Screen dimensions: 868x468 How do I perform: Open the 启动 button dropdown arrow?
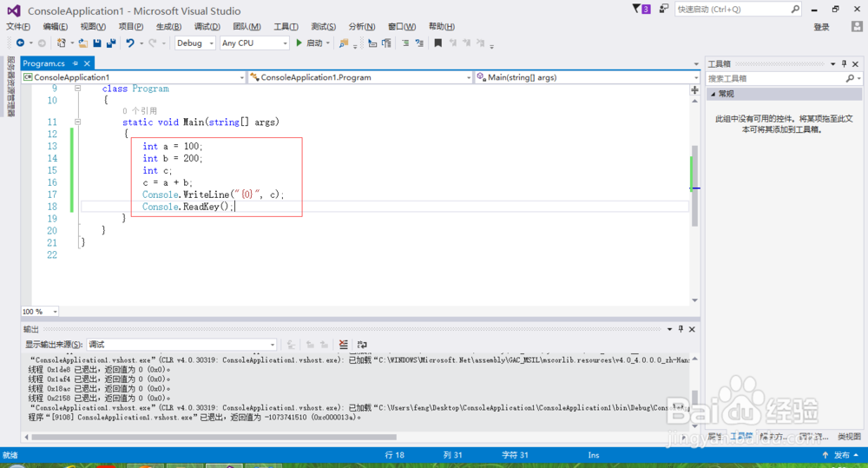coord(328,43)
